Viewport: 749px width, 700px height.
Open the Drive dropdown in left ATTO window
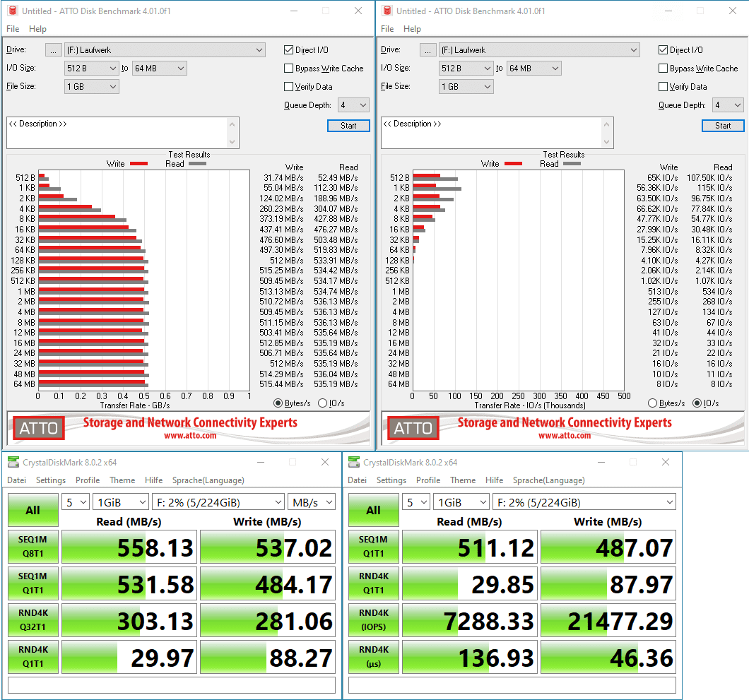(x=165, y=49)
